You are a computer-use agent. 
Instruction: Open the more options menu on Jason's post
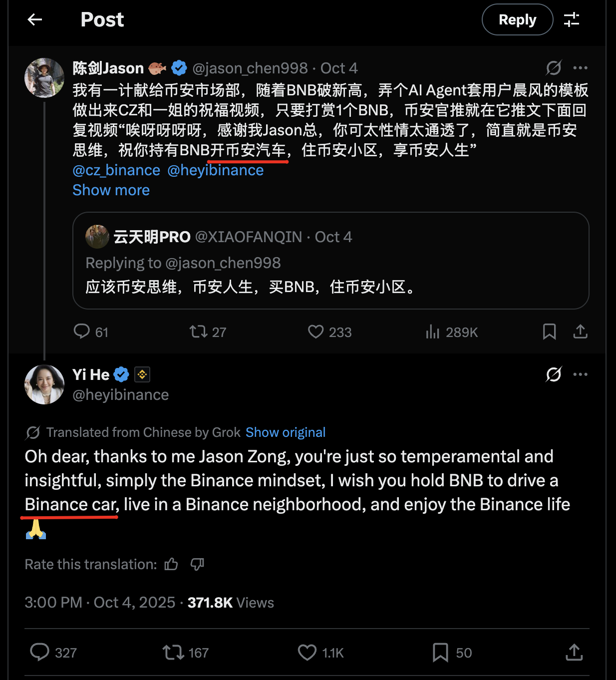[x=580, y=68]
